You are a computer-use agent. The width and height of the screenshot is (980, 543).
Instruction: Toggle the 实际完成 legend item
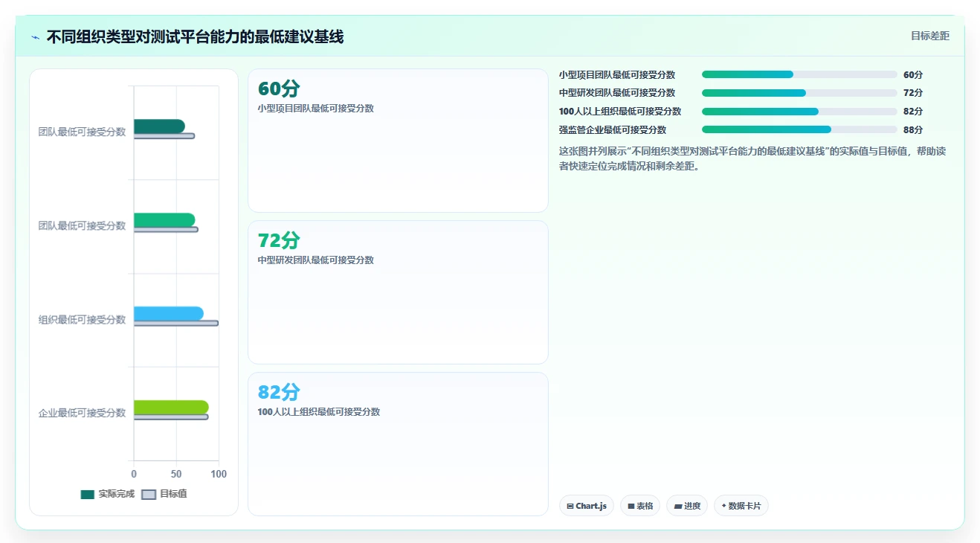tap(107, 494)
